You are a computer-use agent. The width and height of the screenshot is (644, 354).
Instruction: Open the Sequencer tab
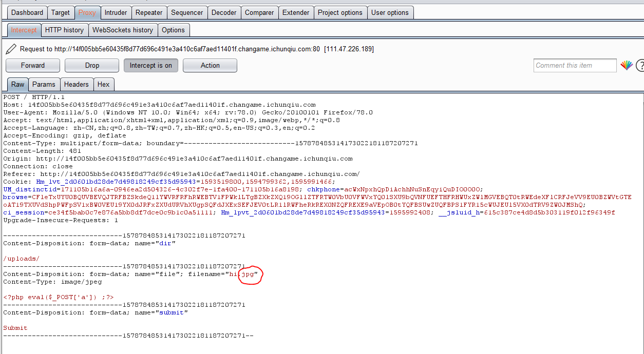[x=187, y=12]
